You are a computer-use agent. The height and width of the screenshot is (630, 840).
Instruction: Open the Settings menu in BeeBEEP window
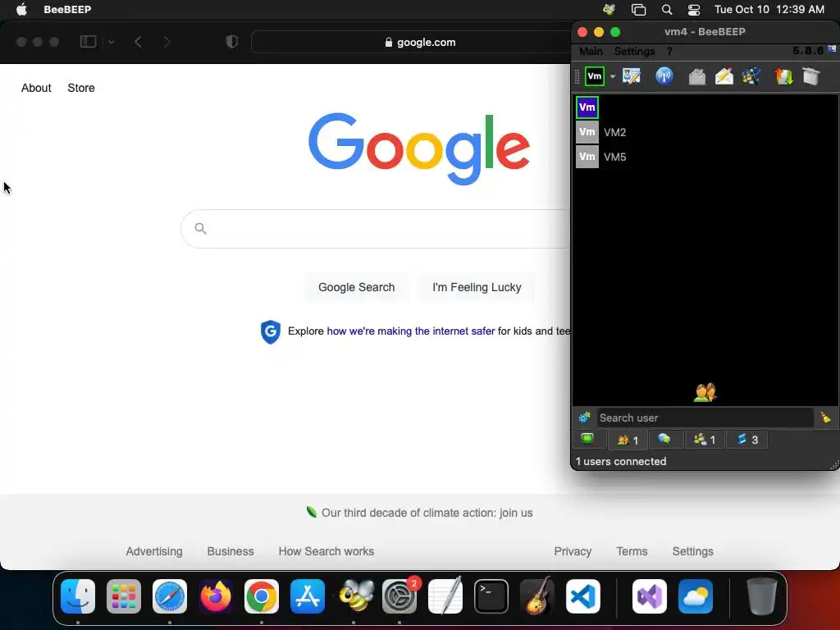(634, 52)
